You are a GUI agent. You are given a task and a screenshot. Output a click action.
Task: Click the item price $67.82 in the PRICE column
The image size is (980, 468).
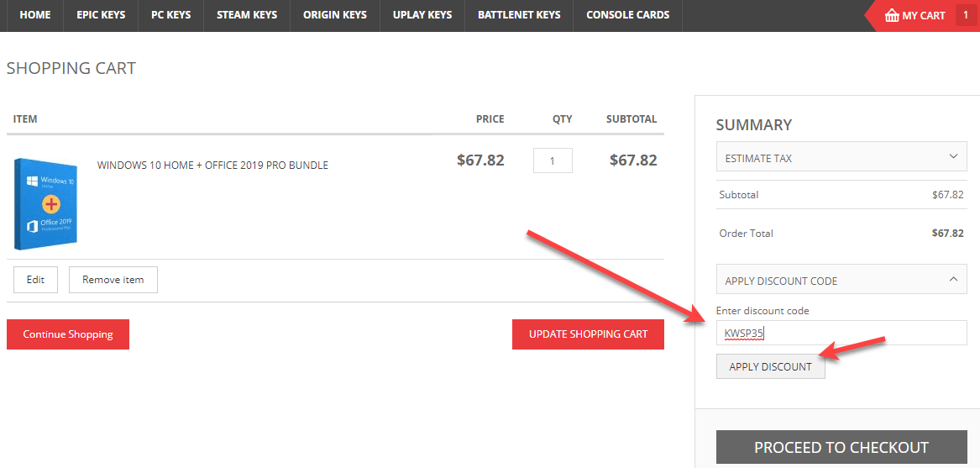pos(480,160)
